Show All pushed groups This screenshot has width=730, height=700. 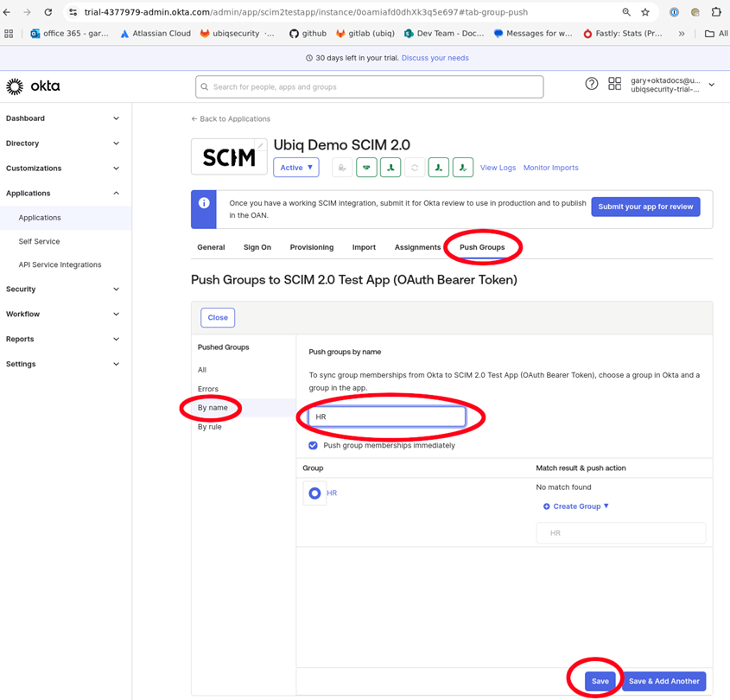pos(202,370)
